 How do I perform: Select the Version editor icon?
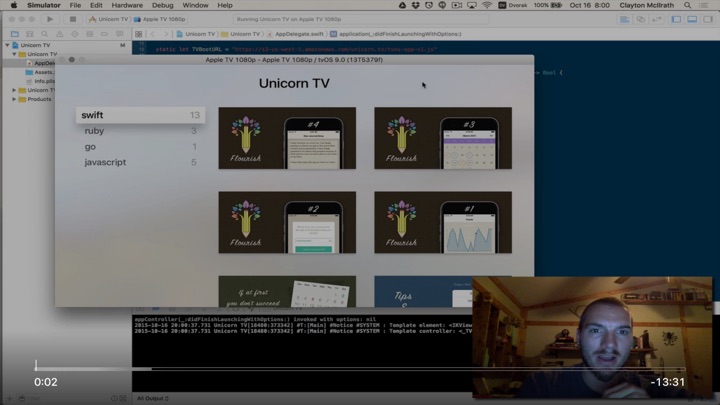(x=657, y=19)
